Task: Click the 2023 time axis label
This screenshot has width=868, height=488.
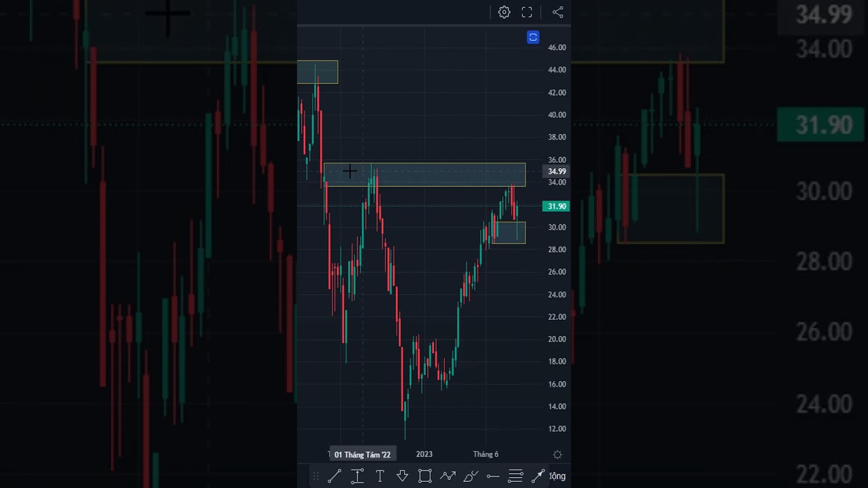Action: tap(425, 454)
